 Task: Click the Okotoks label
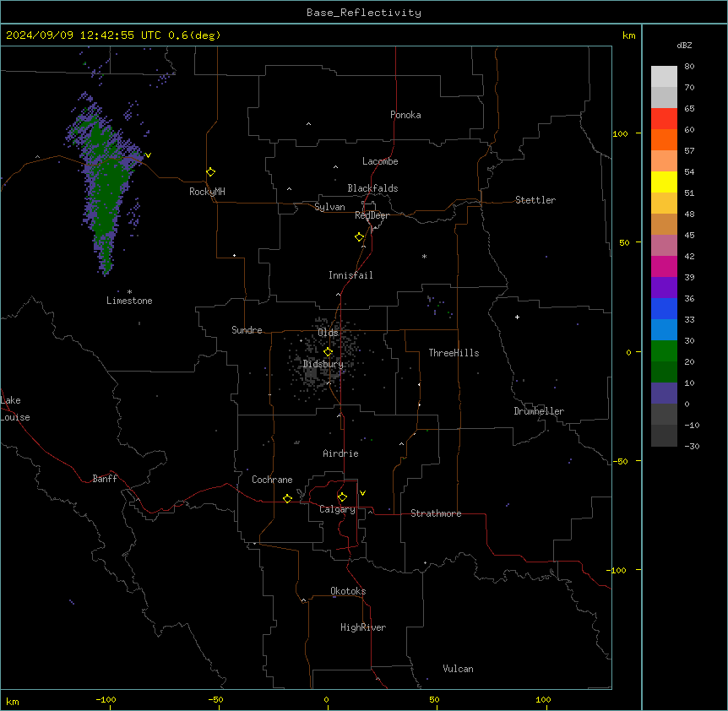coord(348,591)
